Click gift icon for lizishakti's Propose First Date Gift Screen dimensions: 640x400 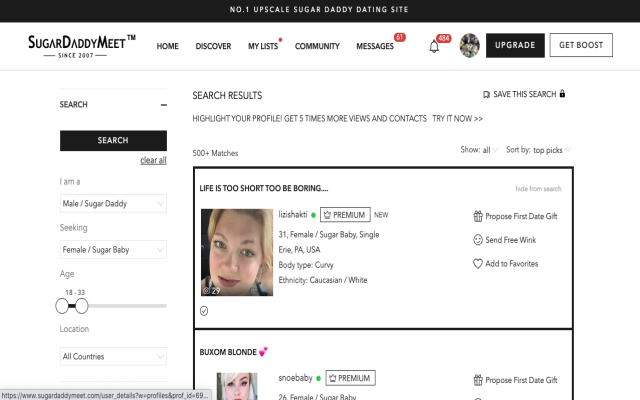point(478,216)
